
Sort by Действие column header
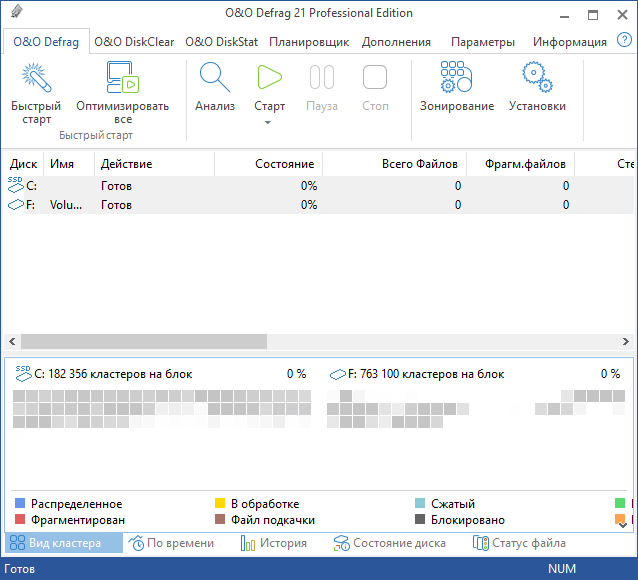155,164
